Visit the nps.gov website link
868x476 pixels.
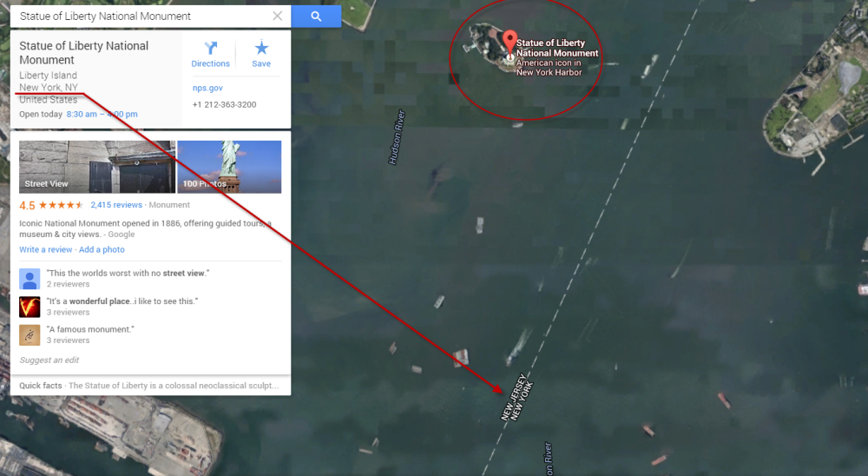207,88
